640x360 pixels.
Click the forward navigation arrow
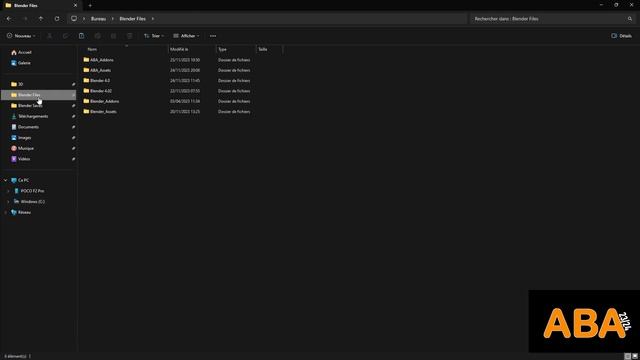(25, 19)
